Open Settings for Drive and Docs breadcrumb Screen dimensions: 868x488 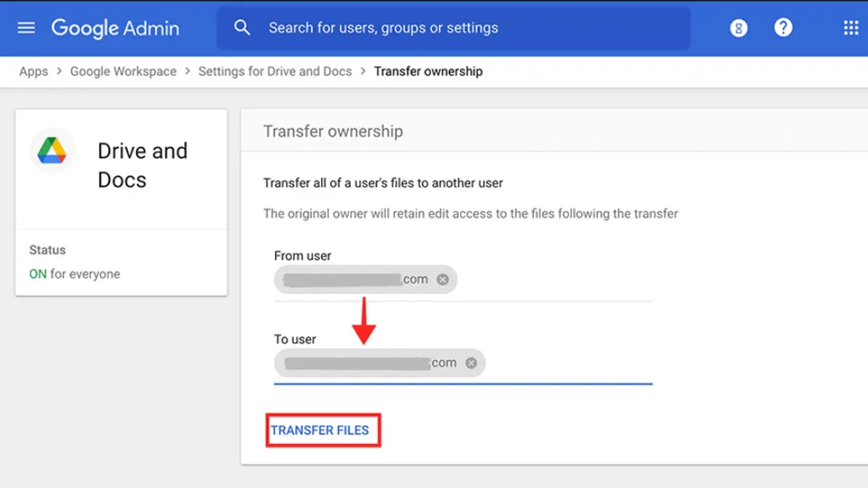point(275,72)
